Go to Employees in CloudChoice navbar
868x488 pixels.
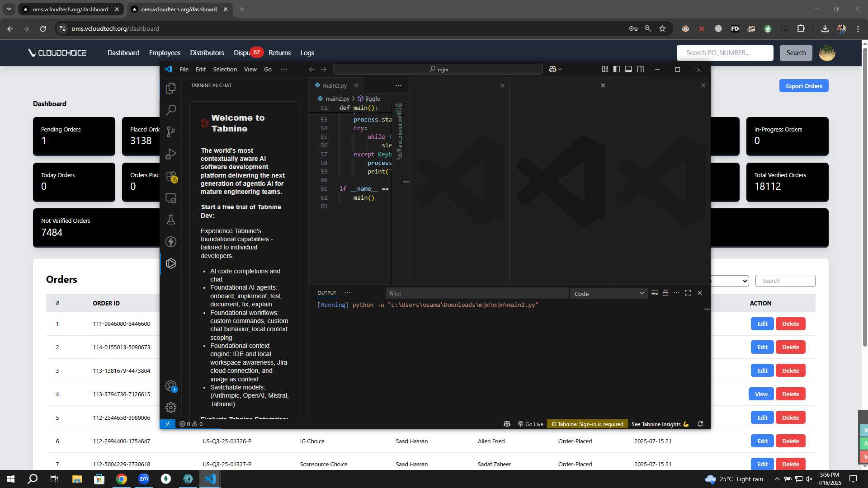(x=165, y=53)
